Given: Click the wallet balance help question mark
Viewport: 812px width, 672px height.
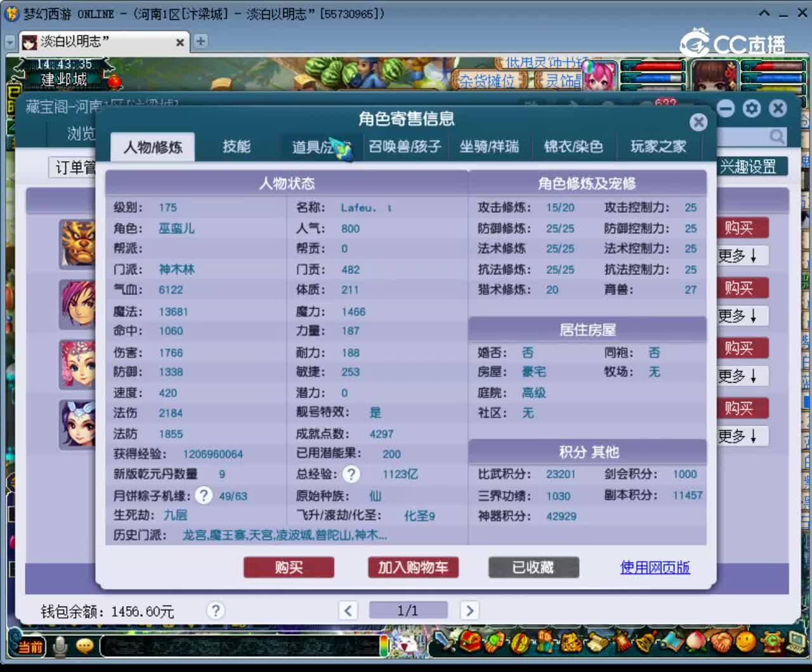Looking at the screenshot, I should [x=216, y=611].
